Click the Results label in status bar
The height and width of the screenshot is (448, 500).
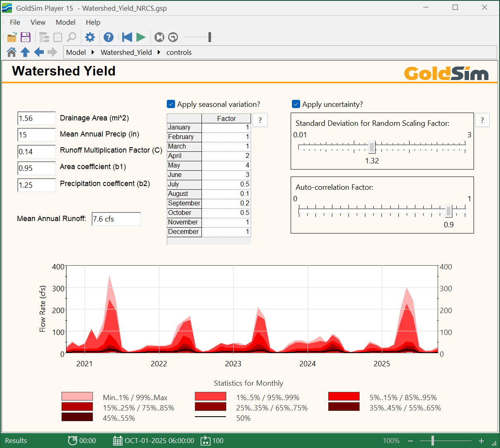pos(16,441)
